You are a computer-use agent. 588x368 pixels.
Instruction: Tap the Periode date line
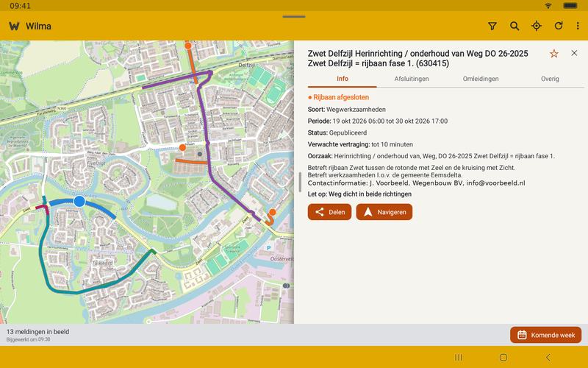click(x=378, y=121)
